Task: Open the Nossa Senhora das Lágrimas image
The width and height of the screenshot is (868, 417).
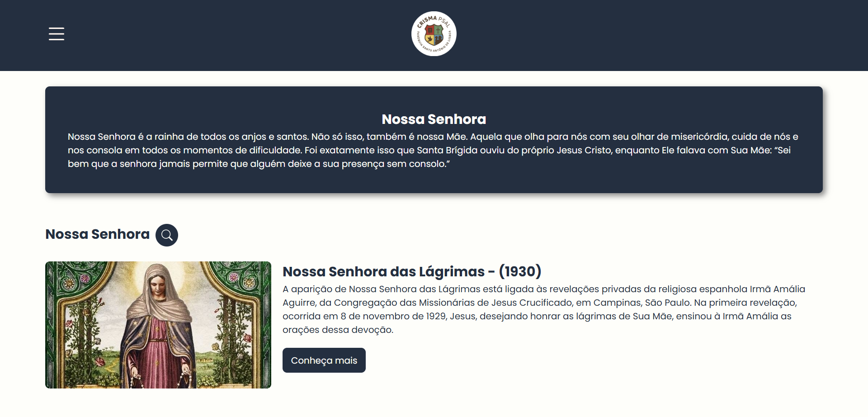Action: pyautogui.click(x=158, y=325)
